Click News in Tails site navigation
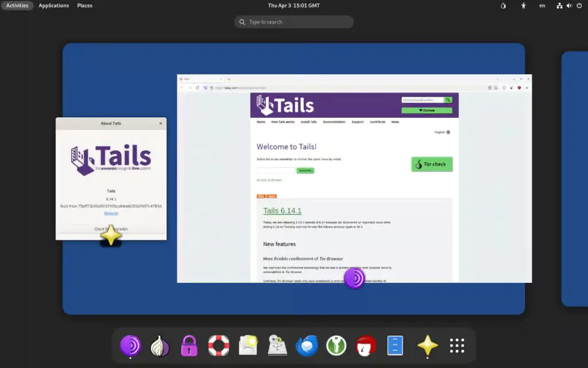 click(395, 122)
